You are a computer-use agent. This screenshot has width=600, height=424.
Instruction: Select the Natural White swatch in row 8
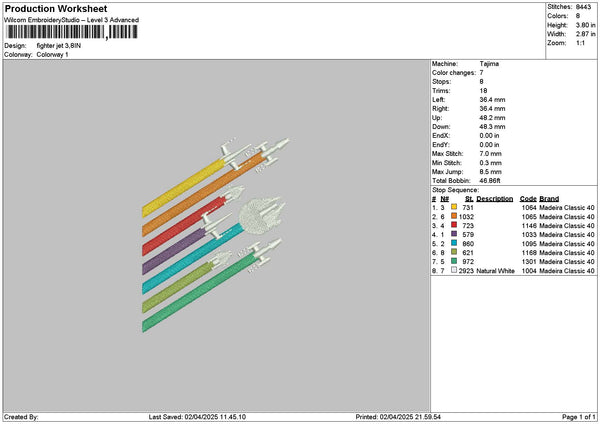pyautogui.click(x=454, y=270)
